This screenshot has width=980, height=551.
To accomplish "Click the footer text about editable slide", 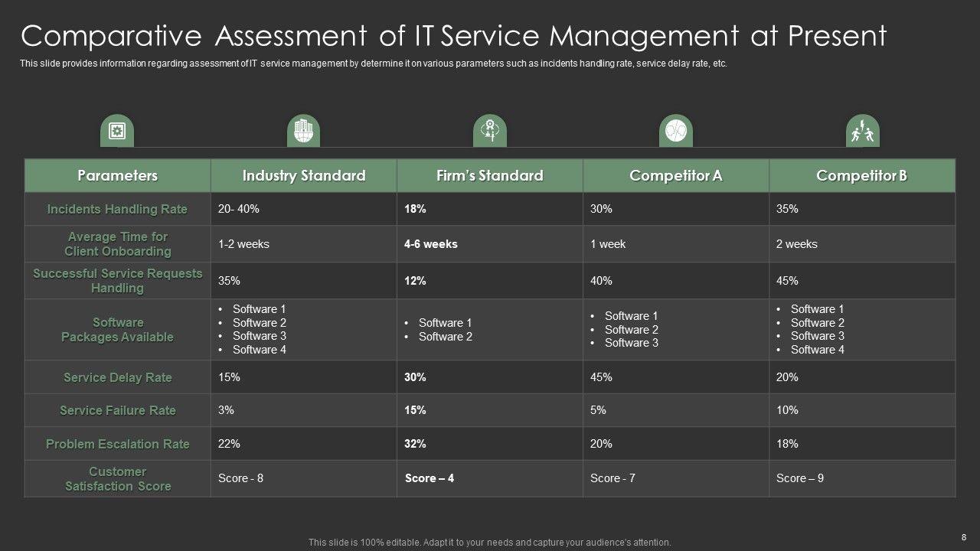I will point(489,542).
